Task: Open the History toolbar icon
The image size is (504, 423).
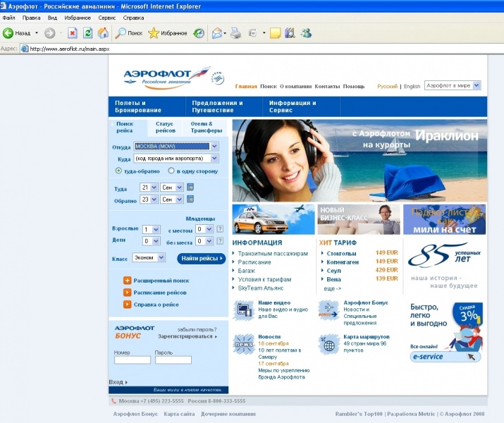Action: point(199,33)
